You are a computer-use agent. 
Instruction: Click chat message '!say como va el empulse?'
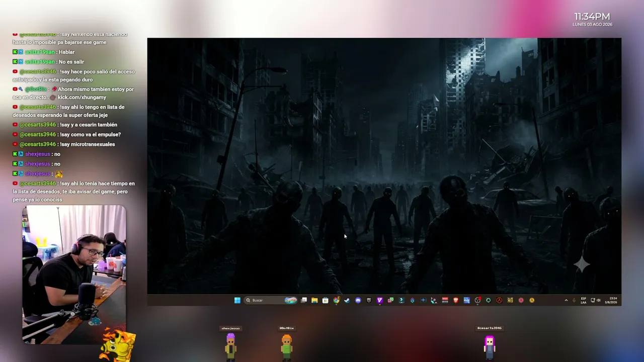[90, 135]
